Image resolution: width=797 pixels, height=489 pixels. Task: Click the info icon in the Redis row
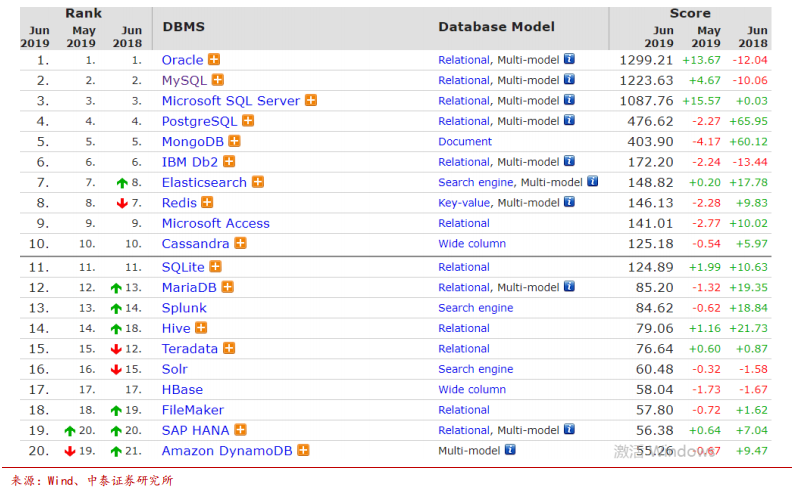pos(569,202)
